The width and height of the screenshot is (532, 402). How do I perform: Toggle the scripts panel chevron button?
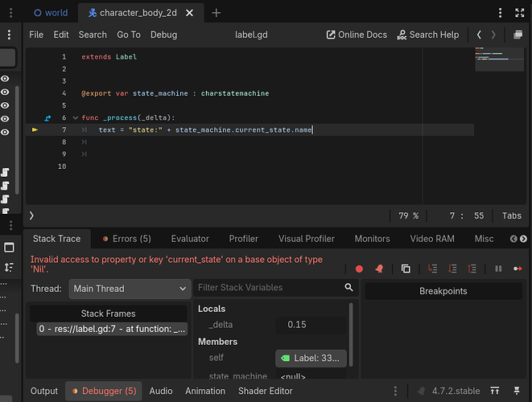31,215
